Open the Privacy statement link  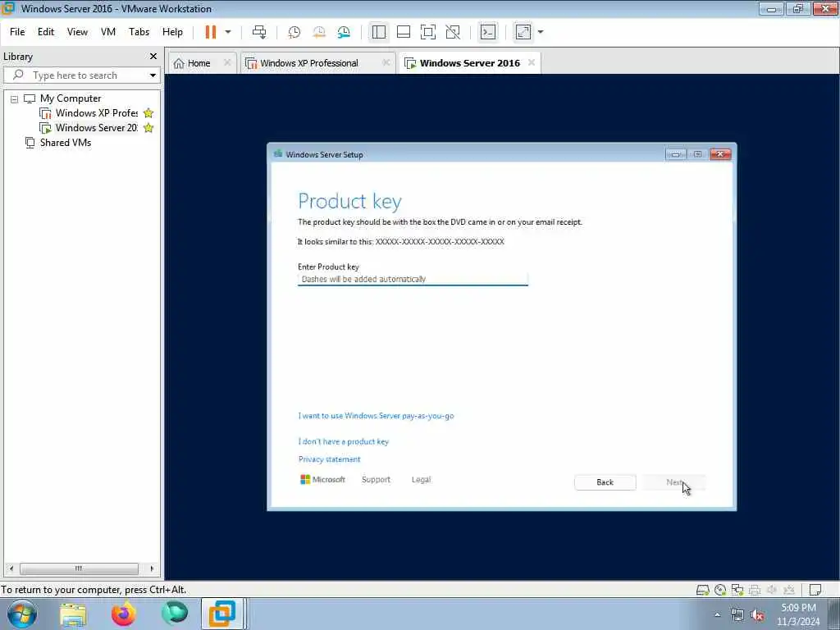pyautogui.click(x=330, y=459)
